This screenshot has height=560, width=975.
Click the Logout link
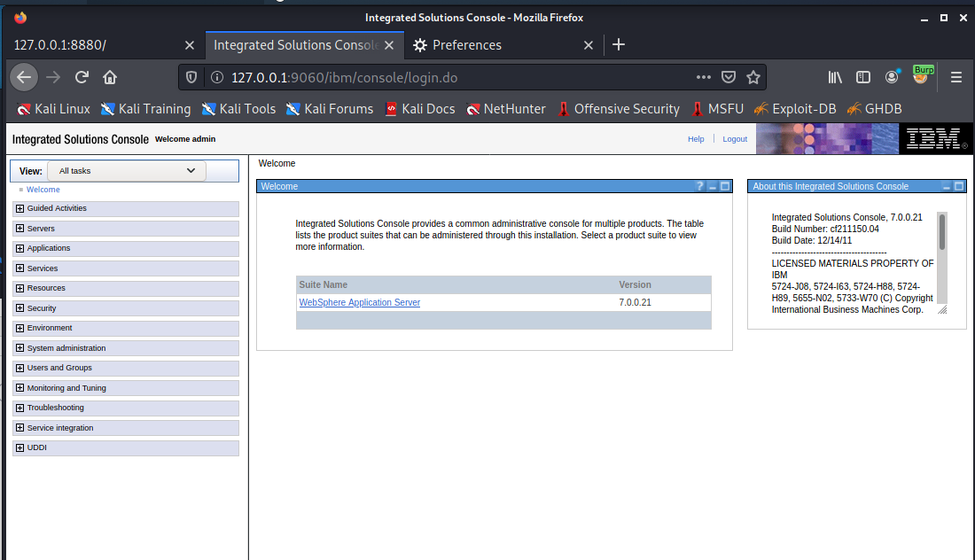pos(735,139)
